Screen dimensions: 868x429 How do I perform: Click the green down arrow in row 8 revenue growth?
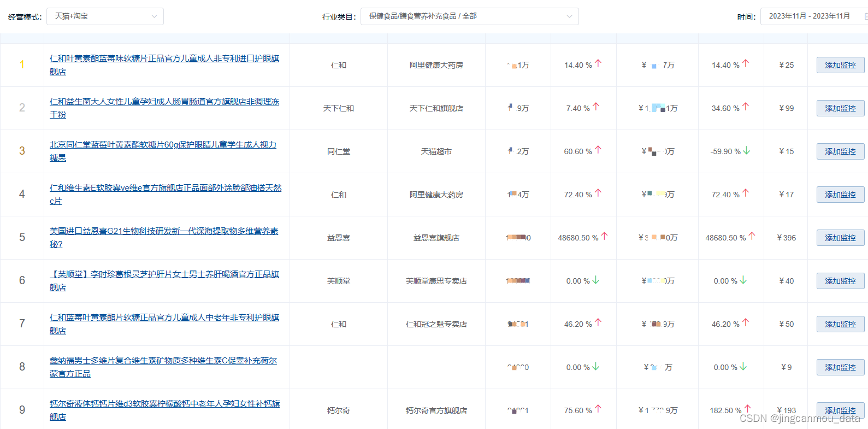743,366
